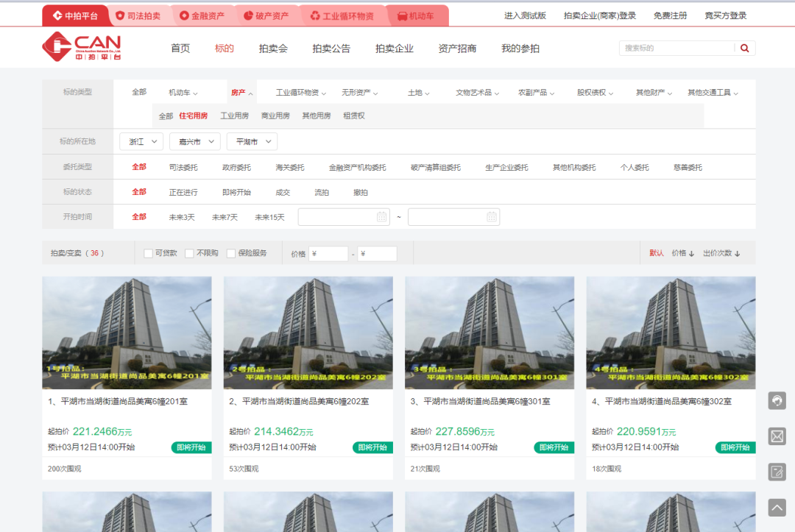795x532 pixels.
Task: Go to 首页 in main navigation
Action: (x=180, y=49)
